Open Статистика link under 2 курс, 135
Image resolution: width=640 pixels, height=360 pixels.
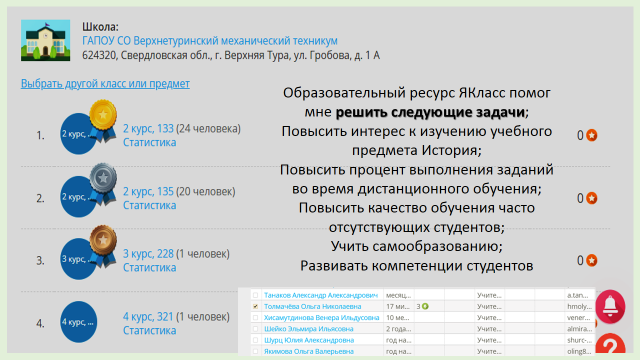click(x=149, y=205)
